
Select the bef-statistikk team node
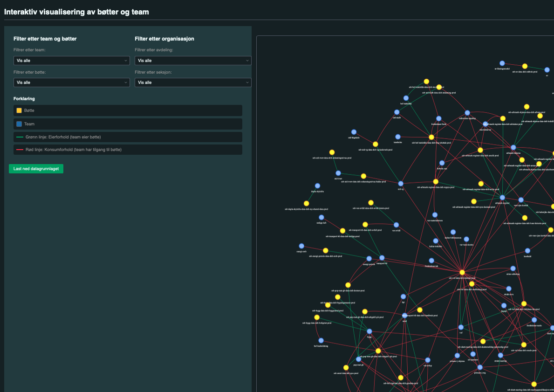(406, 98)
